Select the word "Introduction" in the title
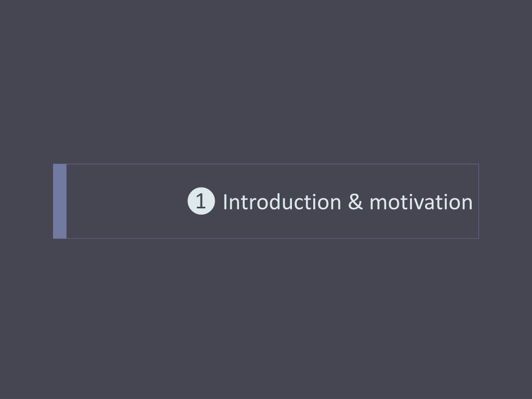The height and width of the screenshot is (399, 532). [282, 202]
